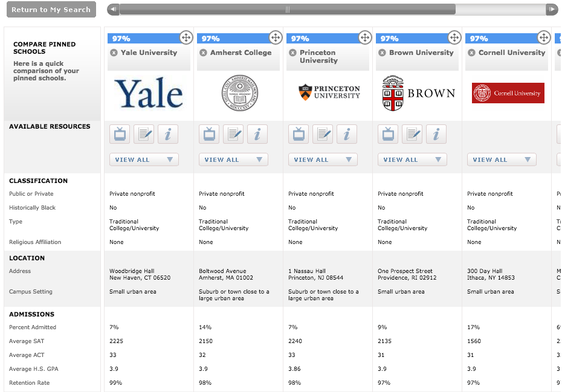Open Brown University's VIEW ALL menu
The image size is (562, 392).
click(412, 159)
